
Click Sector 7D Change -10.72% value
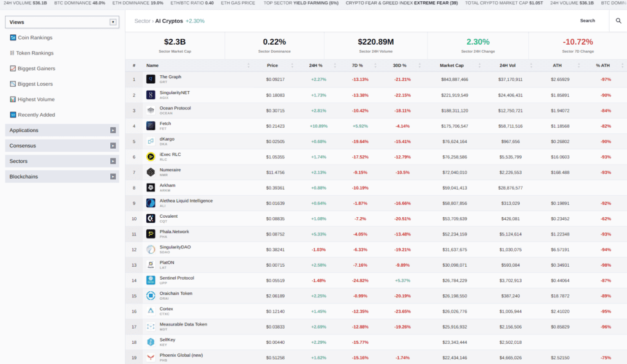tap(578, 42)
